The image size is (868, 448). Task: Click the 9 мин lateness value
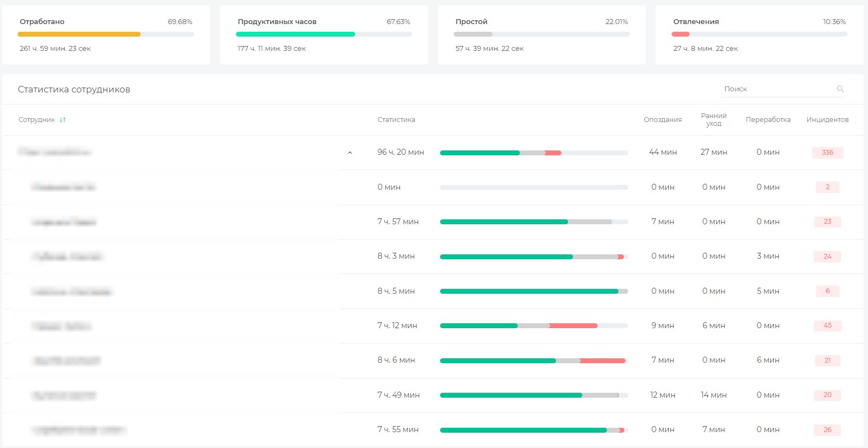click(663, 325)
